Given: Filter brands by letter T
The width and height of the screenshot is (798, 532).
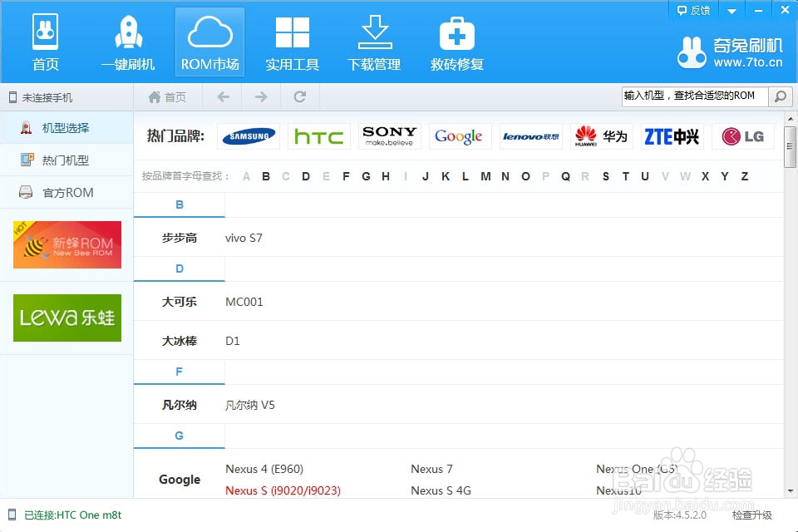Looking at the screenshot, I should tap(625, 176).
